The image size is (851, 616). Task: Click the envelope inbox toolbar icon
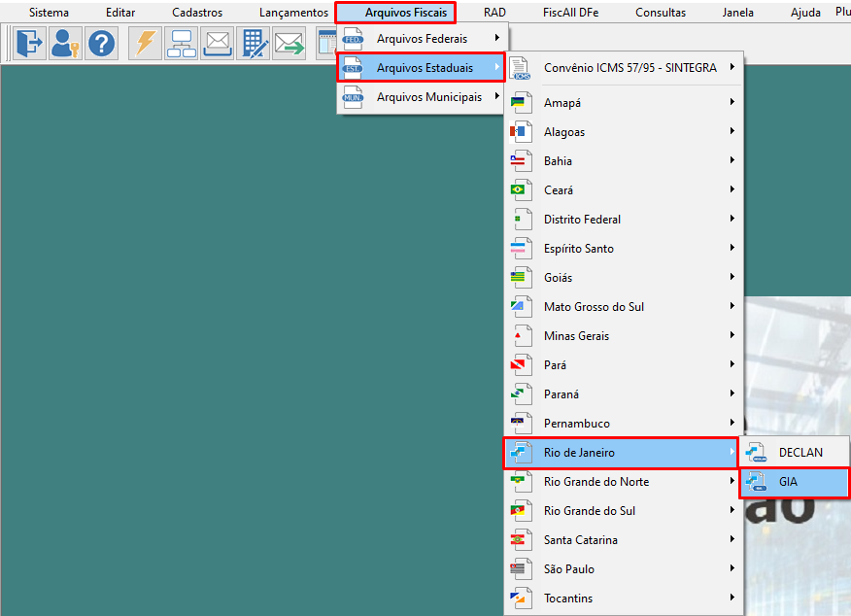pos(218,44)
